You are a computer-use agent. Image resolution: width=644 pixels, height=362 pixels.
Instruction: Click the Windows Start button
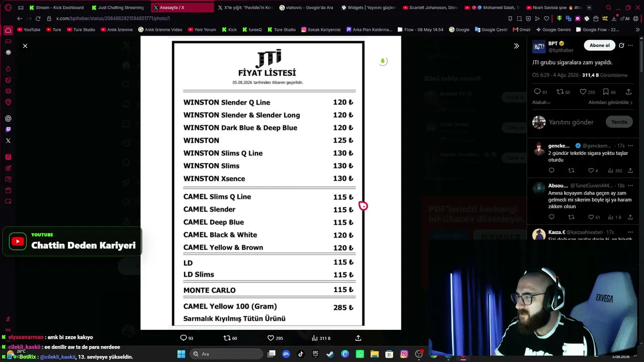click(181, 354)
